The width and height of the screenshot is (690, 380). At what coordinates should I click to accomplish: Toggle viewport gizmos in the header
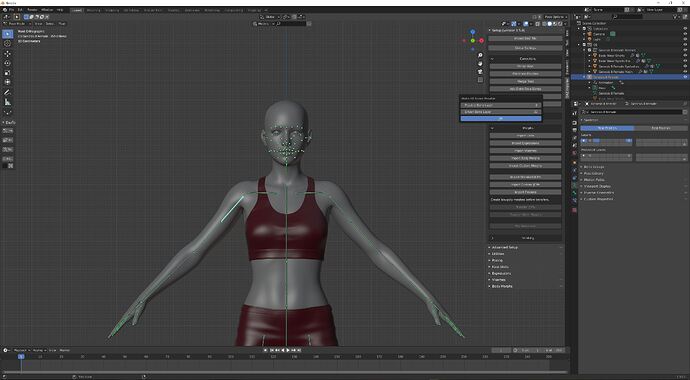(x=514, y=24)
